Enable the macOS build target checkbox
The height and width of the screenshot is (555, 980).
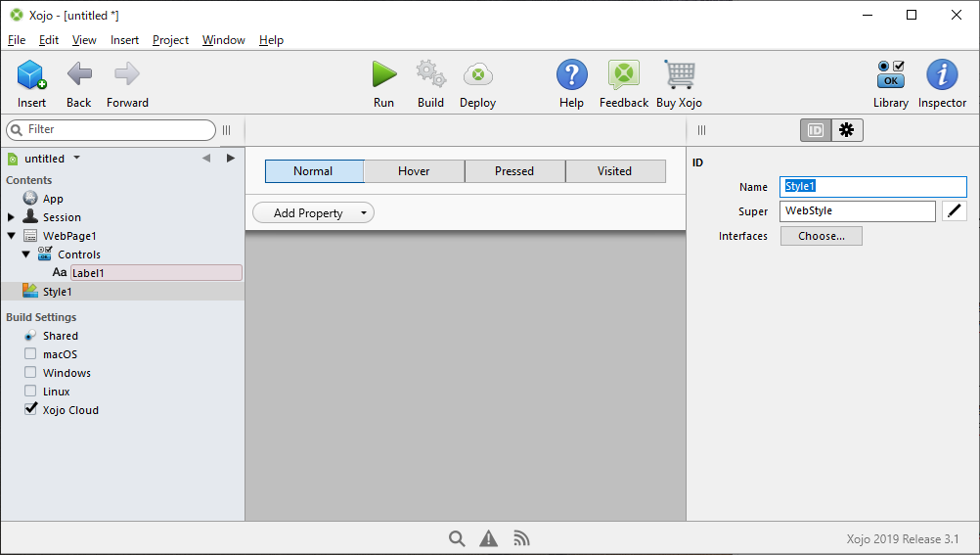pos(30,353)
